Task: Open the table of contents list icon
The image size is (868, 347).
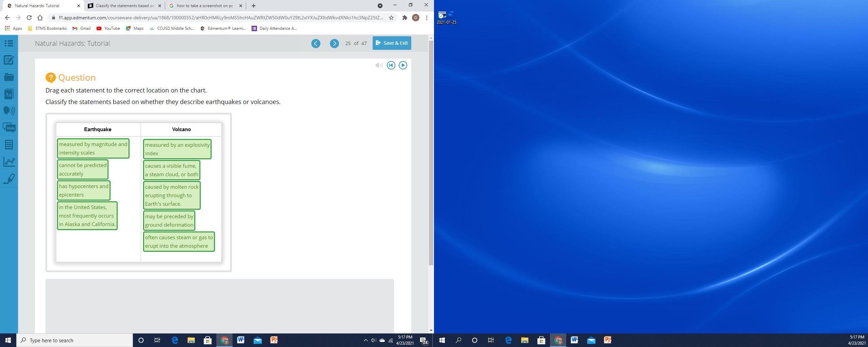Action: [9, 43]
